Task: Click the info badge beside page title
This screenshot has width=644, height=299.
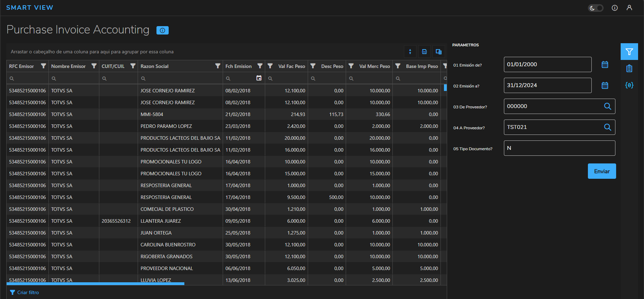Action: 162,30
